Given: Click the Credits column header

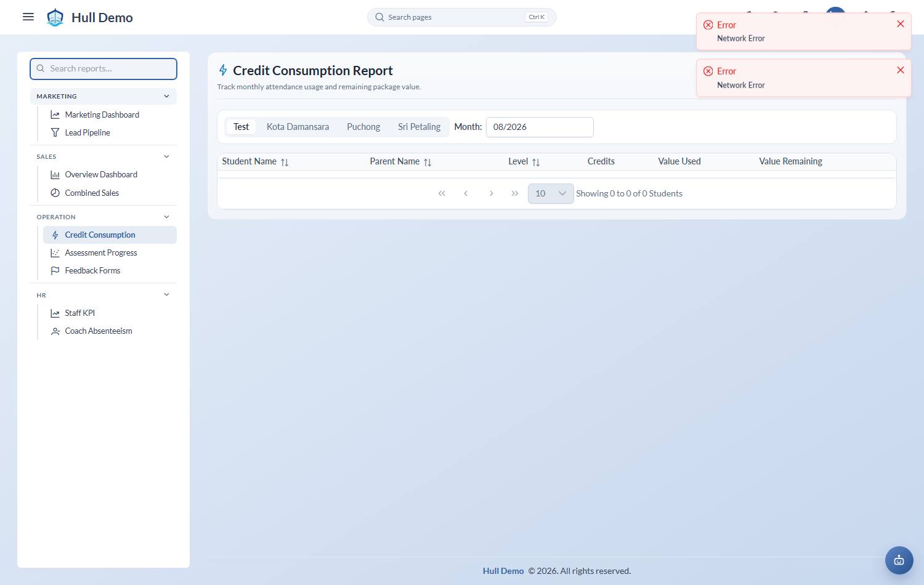Looking at the screenshot, I should pos(601,161).
